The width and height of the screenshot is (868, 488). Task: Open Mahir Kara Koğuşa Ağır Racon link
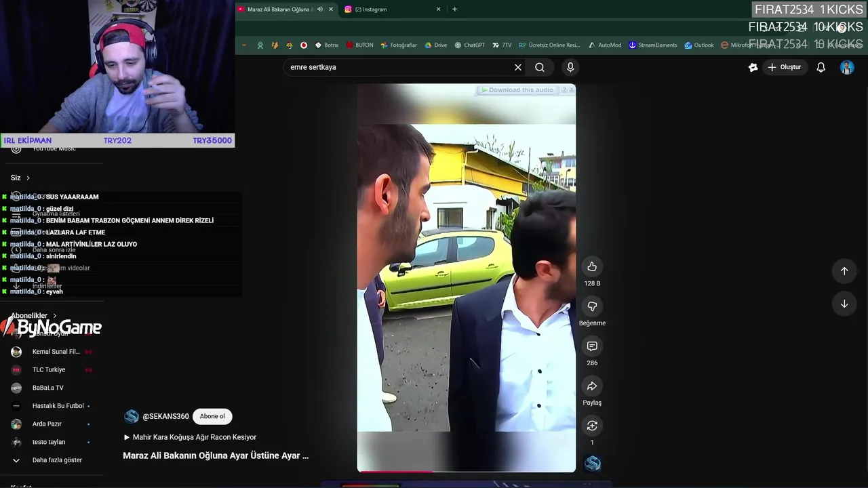point(190,437)
